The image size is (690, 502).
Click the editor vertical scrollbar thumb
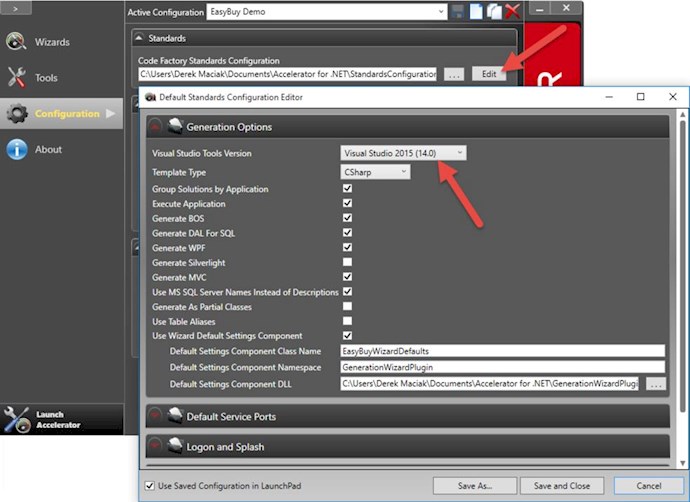[x=682, y=266]
